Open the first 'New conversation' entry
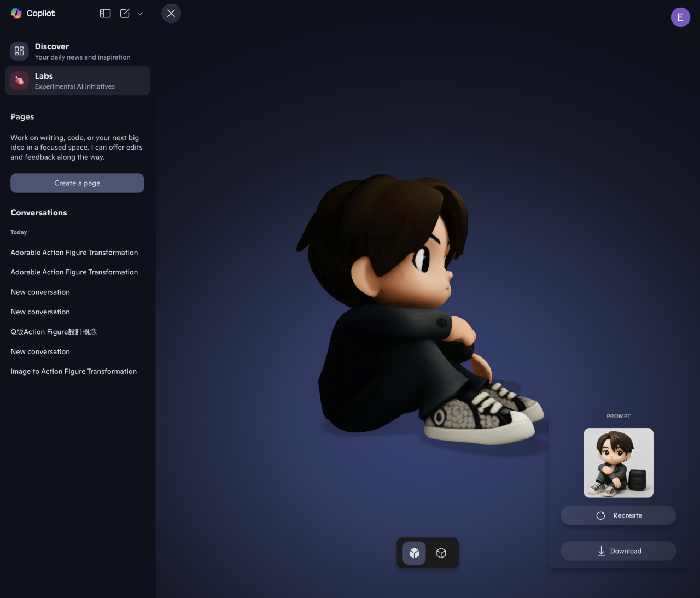 coord(40,291)
